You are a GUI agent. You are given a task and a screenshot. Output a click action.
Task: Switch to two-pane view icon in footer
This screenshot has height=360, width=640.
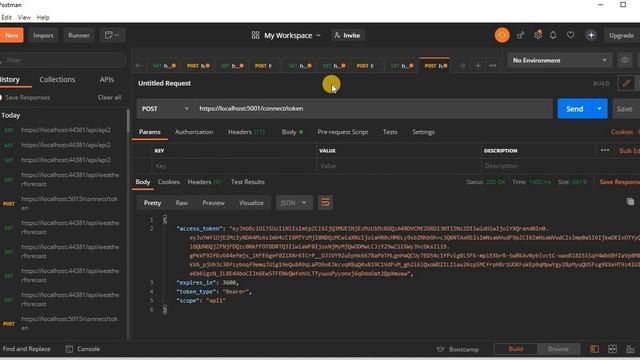[594, 349]
